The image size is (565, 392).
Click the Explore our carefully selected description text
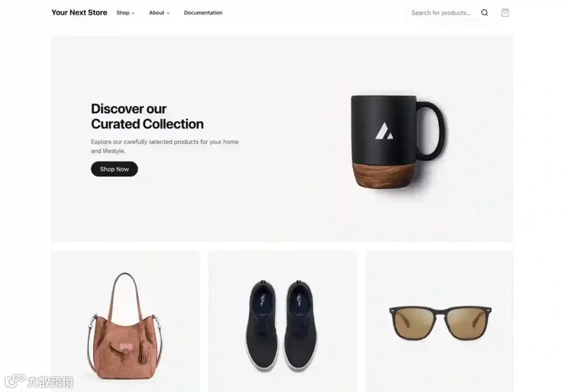click(165, 146)
